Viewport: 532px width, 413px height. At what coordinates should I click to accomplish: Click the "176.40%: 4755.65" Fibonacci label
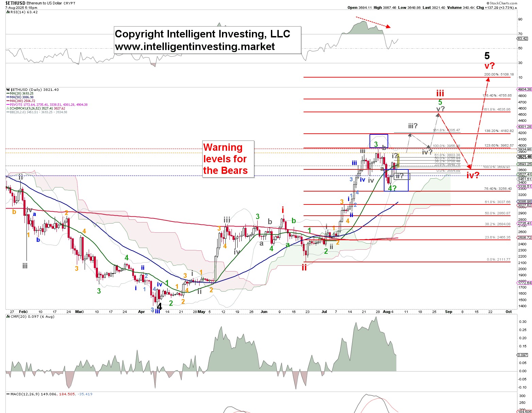pos(497,96)
